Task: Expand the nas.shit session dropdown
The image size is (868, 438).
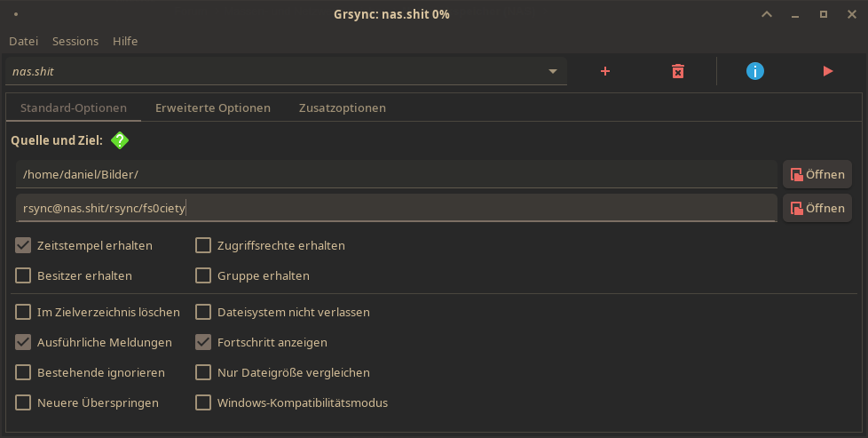Action: click(x=552, y=71)
